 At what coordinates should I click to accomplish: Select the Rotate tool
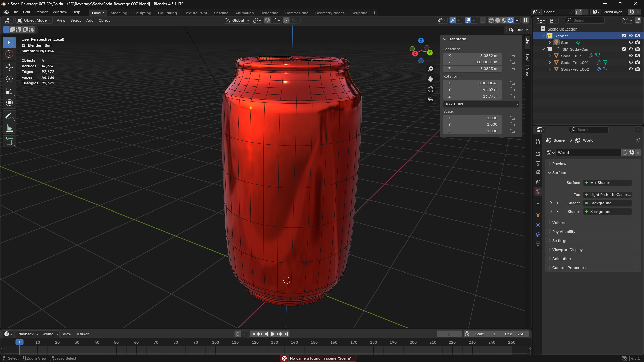[x=9, y=78]
